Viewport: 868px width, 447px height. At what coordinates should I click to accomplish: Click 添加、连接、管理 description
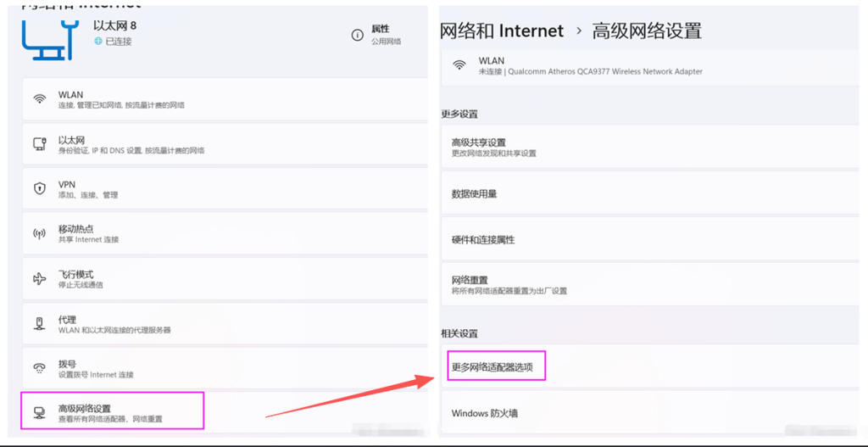[88, 195]
